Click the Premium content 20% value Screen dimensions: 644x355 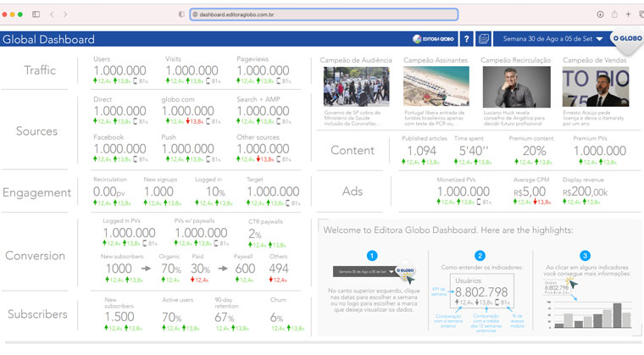(535, 151)
